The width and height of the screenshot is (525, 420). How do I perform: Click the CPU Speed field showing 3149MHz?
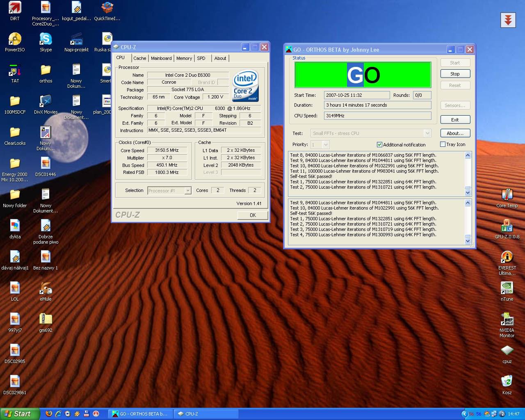tap(377, 116)
